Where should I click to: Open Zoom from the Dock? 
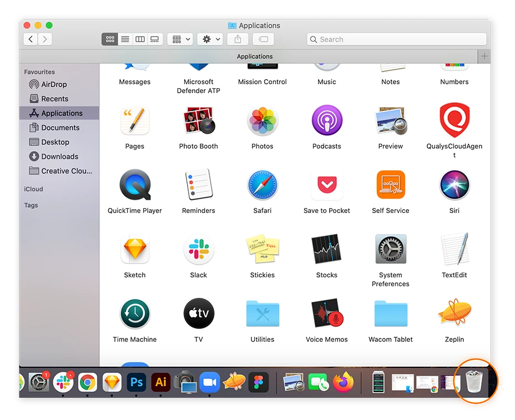210,382
